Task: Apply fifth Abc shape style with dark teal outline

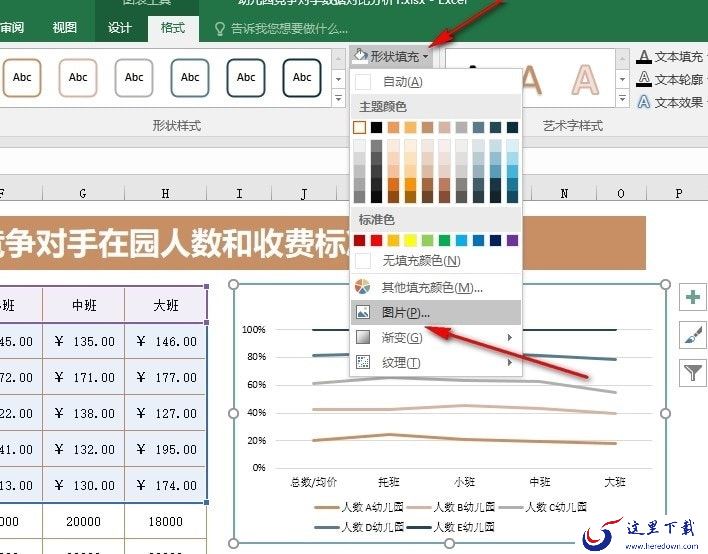Action: point(246,78)
